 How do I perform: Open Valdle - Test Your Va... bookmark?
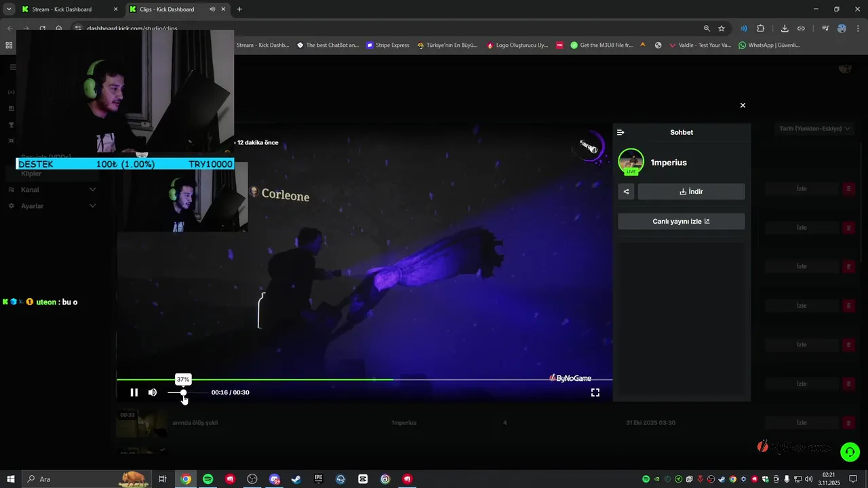point(700,45)
